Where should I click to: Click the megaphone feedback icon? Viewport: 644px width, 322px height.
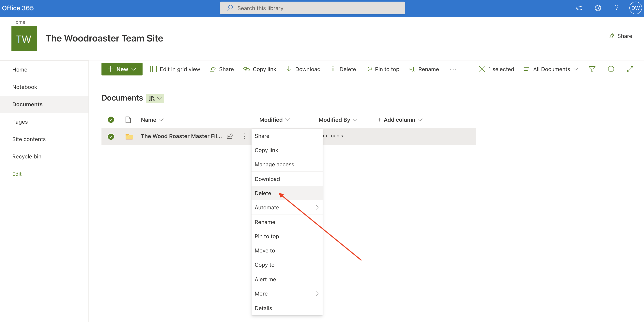tap(579, 8)
